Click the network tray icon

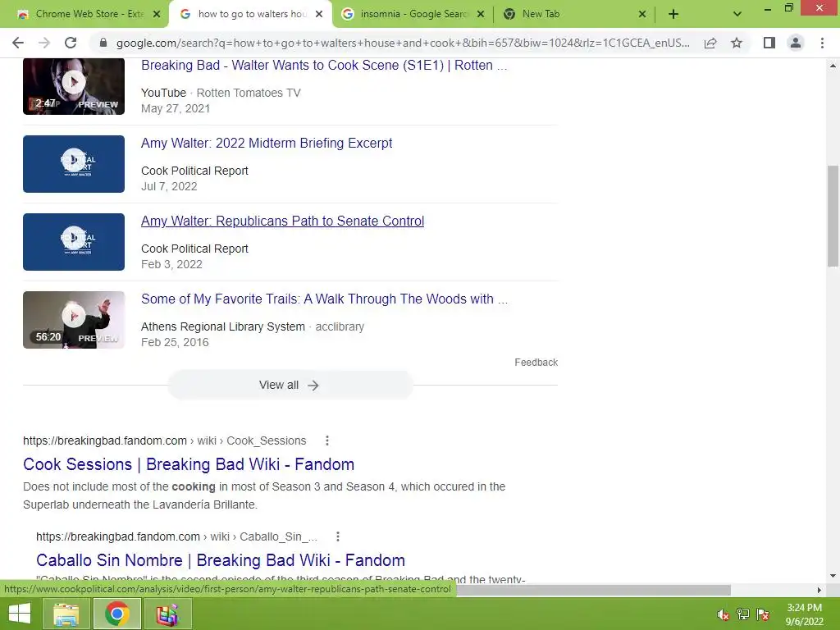(743, 614)
